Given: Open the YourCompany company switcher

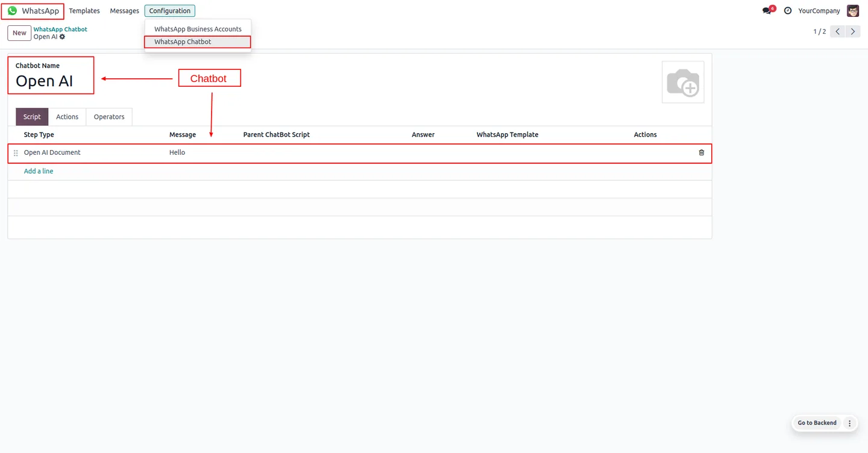Looking at the screenshot, I should pos(819,11).
